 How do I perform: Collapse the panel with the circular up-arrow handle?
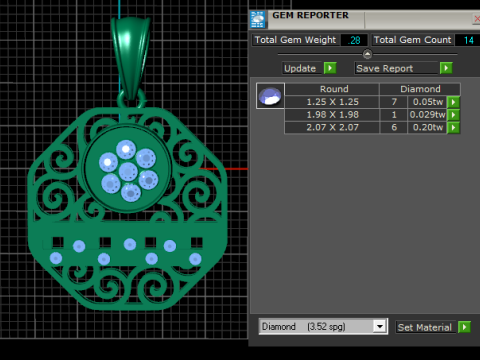(x=367, y=54)
